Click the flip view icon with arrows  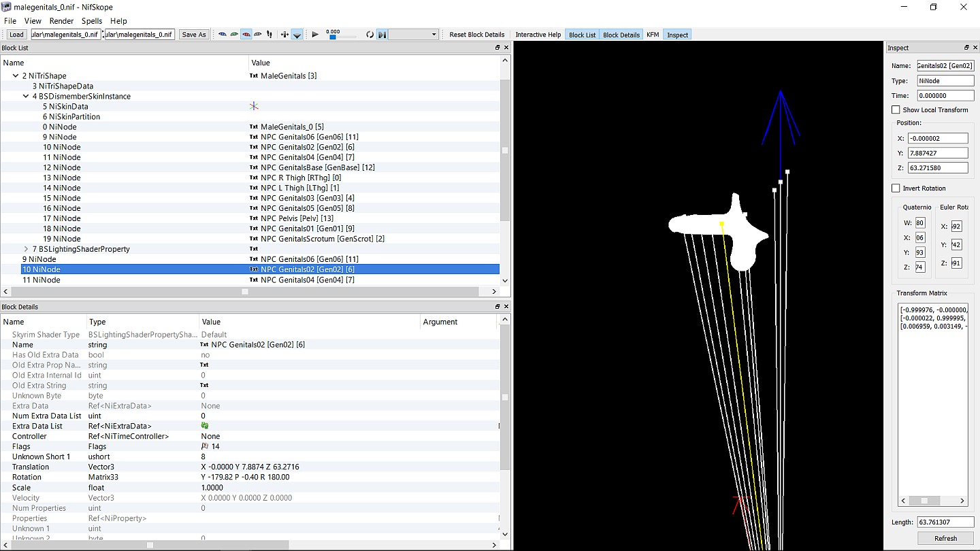[x=284, y=35]
